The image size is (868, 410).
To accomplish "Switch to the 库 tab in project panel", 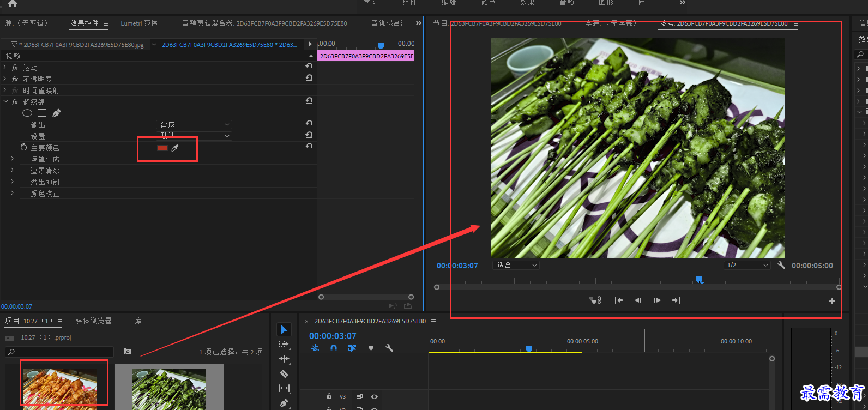I will coord(138,321).
